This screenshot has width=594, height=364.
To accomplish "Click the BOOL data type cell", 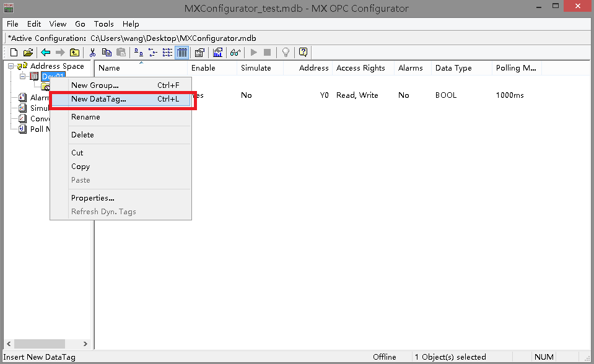I will pyautogui.click(x=446, y=95).
